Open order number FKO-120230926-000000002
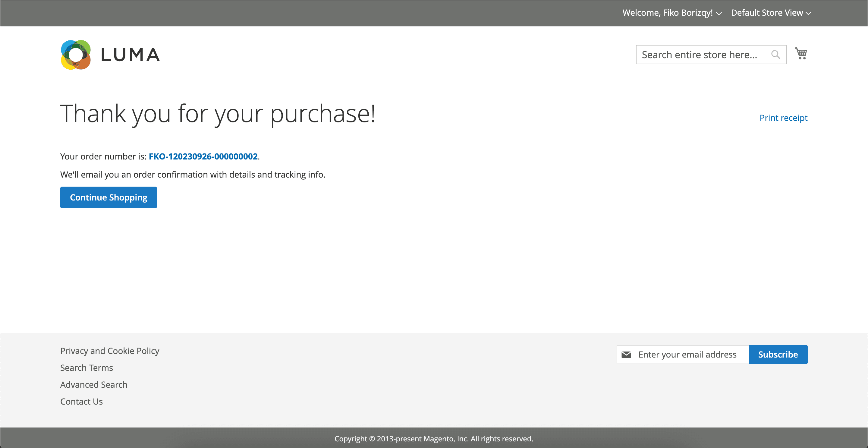This screenshot has height=448, width=868. pos(203,156)
